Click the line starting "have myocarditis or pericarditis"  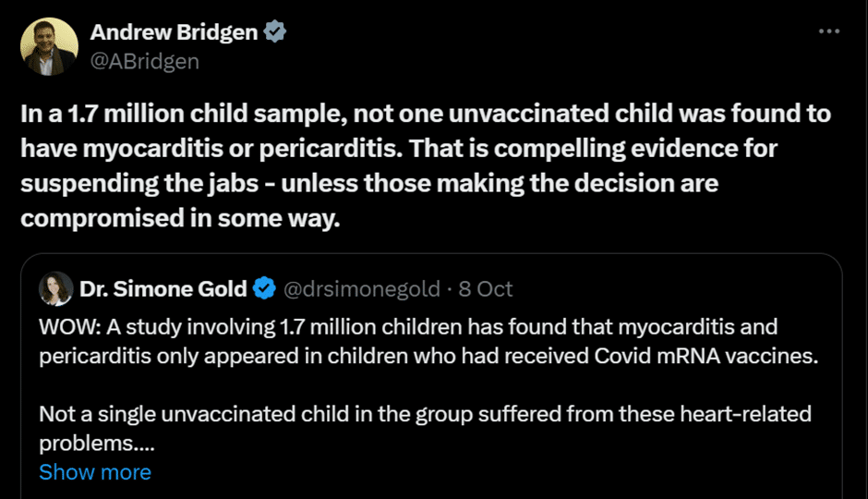pos(399,149)
